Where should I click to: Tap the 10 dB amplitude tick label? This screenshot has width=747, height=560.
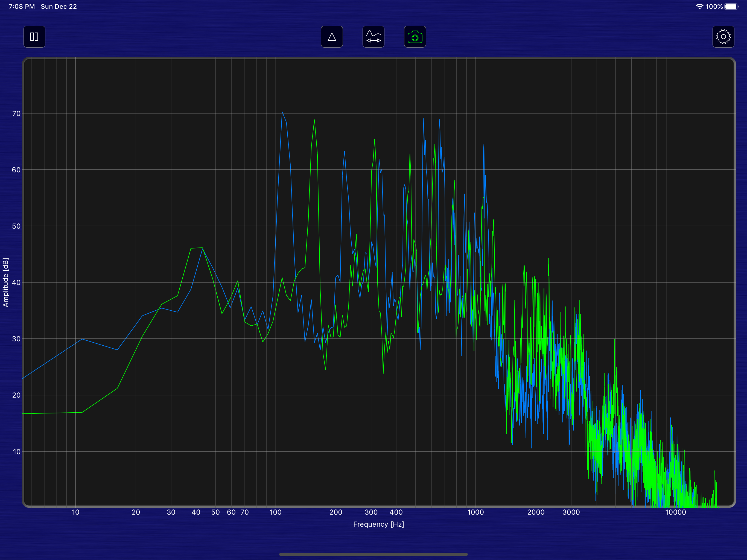click(x=17, y=451)
